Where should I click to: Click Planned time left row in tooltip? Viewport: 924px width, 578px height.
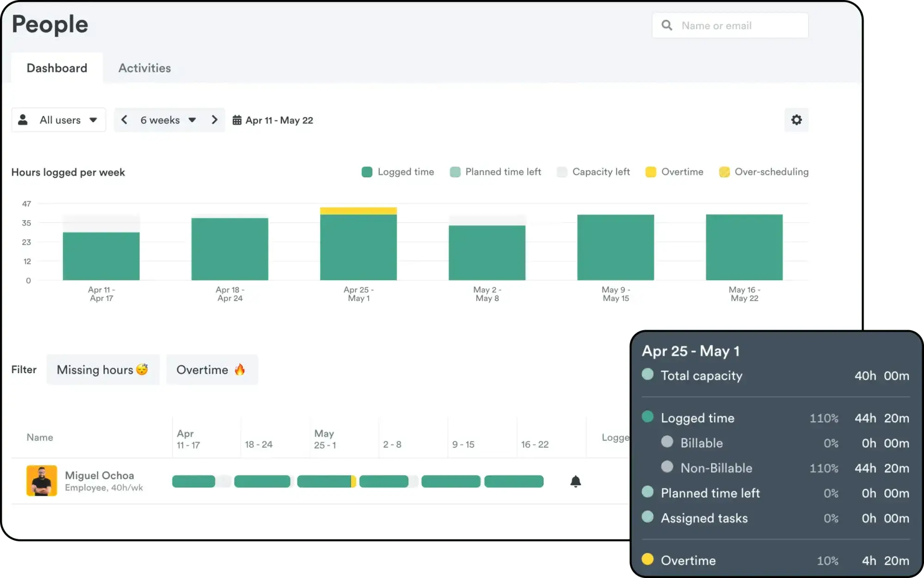pyautogui.click(x=776, y=493)
